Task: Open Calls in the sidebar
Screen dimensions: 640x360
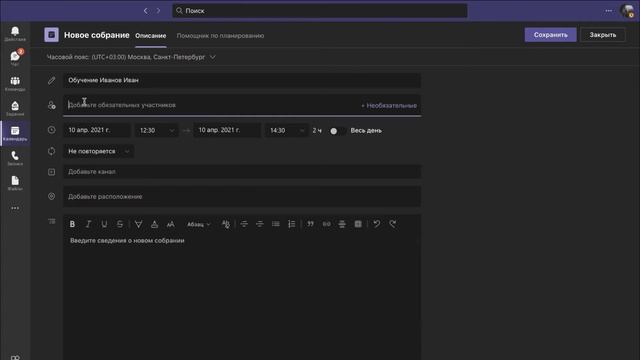Action: [x=15, y=158]
